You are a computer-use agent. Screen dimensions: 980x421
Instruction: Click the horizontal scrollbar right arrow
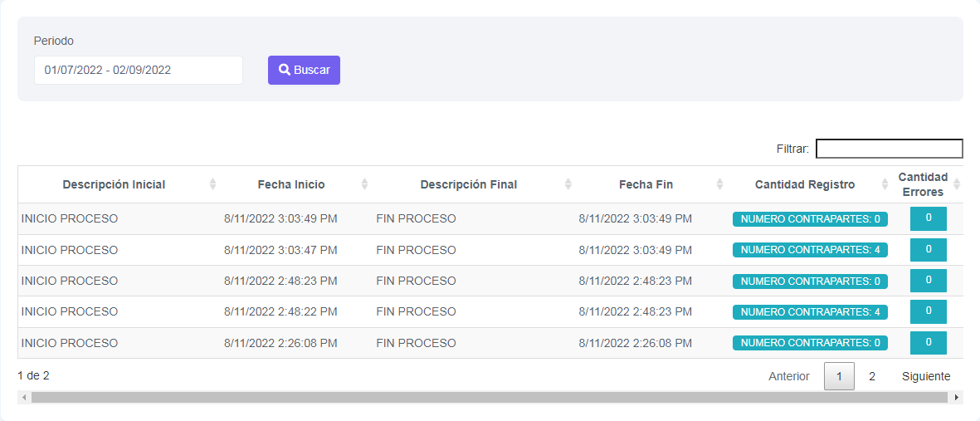click(958, 398)
